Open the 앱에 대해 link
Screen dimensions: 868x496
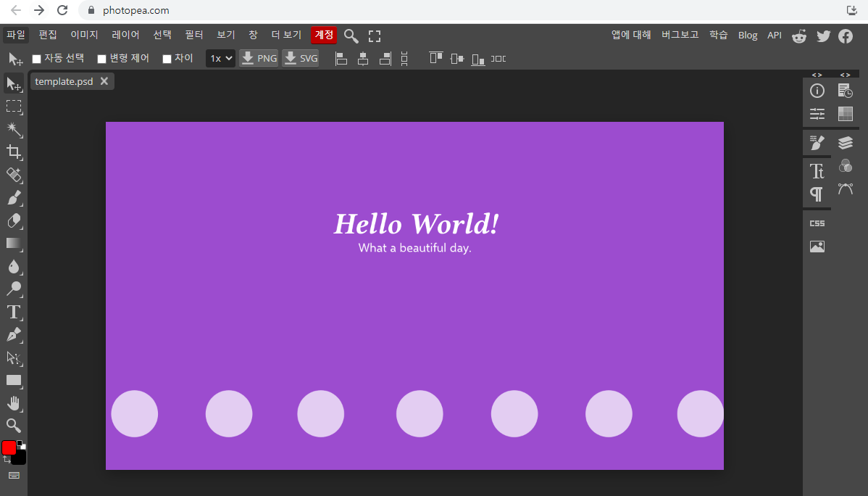(631, 35)
